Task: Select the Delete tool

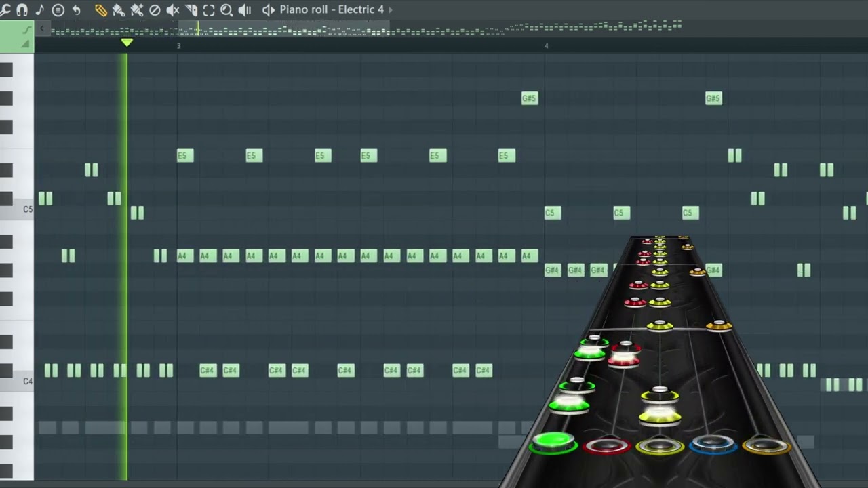Action: [x=155, y=9]
